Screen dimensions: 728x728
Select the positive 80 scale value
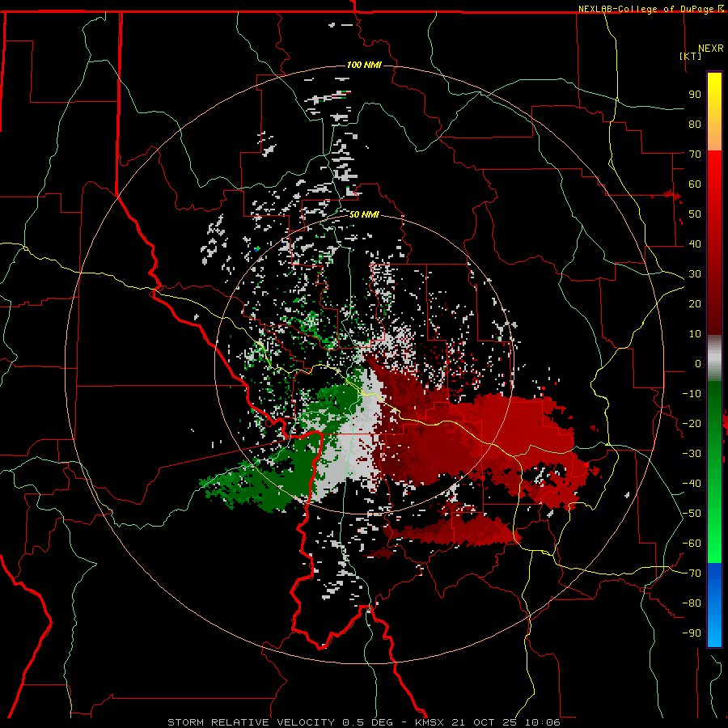coord(695,124)
